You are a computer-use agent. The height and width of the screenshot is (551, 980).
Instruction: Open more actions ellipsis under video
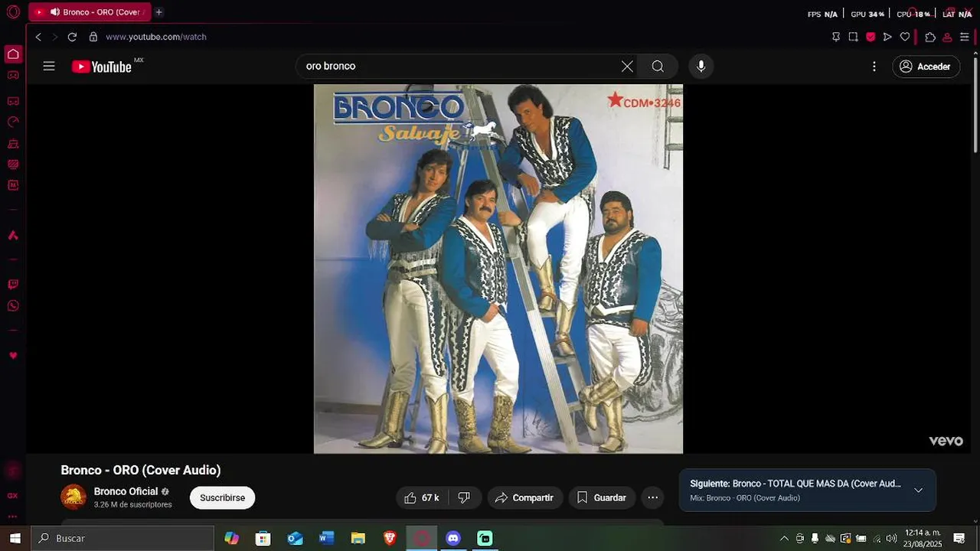652,497
